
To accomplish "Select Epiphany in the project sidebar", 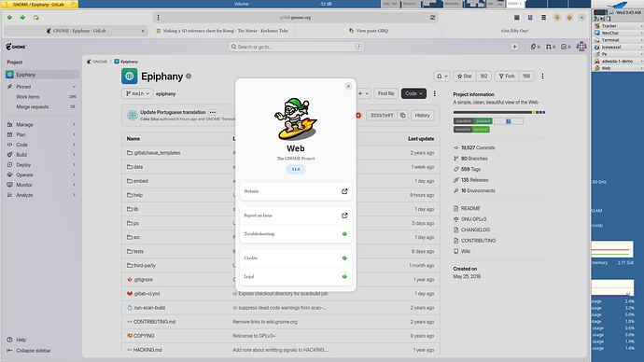I will click(x=42, y=75).
